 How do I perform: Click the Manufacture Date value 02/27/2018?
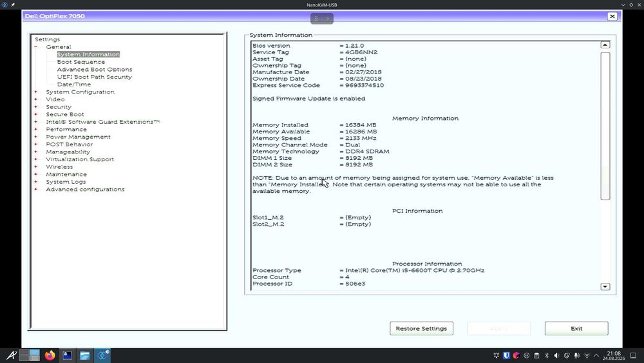pos(363,72)
